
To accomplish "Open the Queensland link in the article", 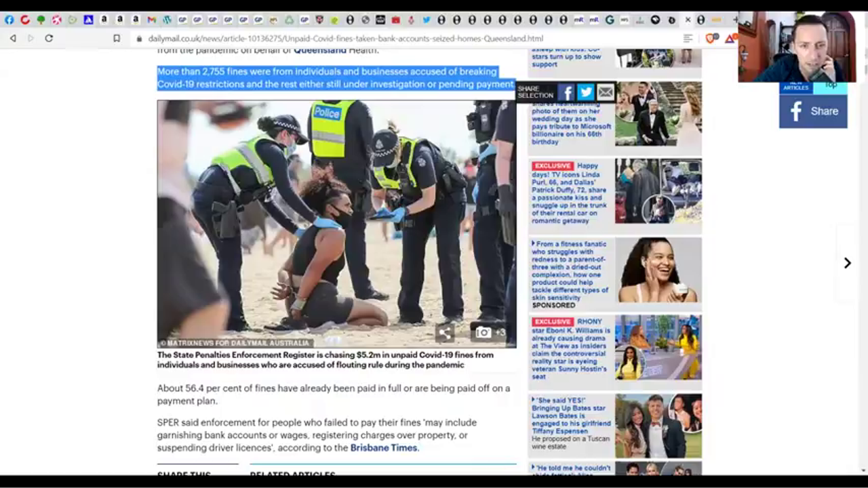I will (319, 50).
